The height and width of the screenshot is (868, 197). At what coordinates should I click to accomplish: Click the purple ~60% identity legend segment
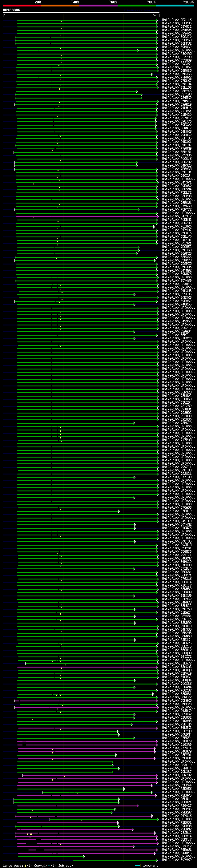pyautogui.click(x=98, y=6)
